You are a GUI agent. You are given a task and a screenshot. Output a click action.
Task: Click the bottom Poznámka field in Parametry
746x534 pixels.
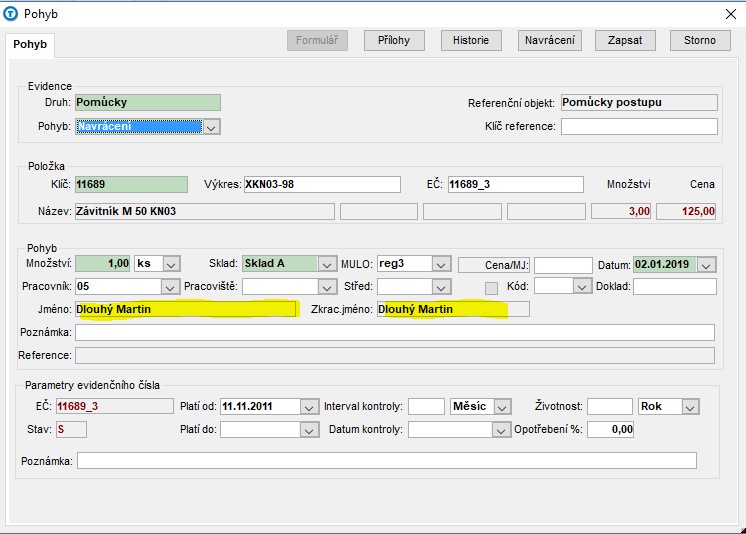387,461
